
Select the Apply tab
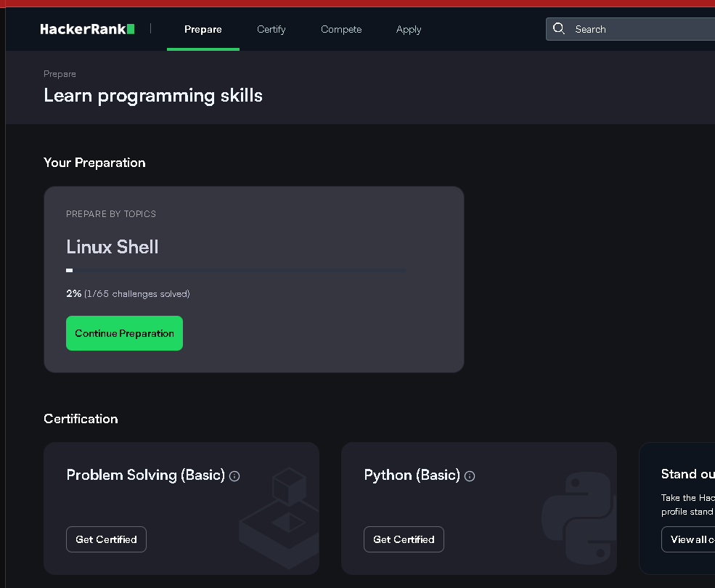pyautogui.click(x=409, y=29)
